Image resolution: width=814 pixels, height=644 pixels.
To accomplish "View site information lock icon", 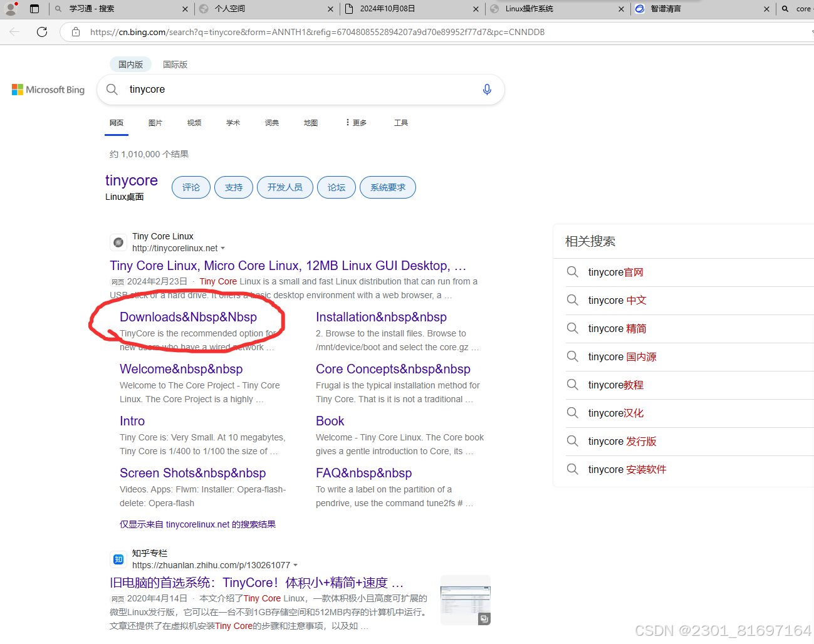I will [x=76, y=32].
